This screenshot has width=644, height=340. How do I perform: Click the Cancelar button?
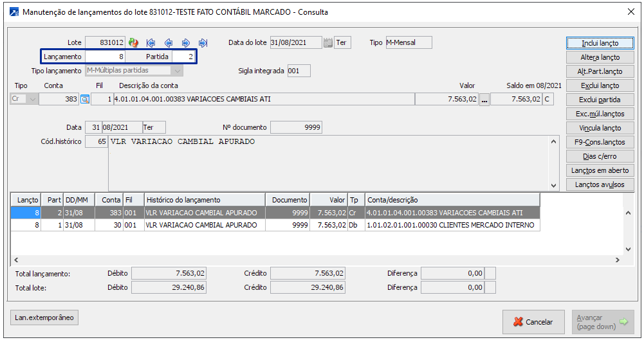[533, 322]
